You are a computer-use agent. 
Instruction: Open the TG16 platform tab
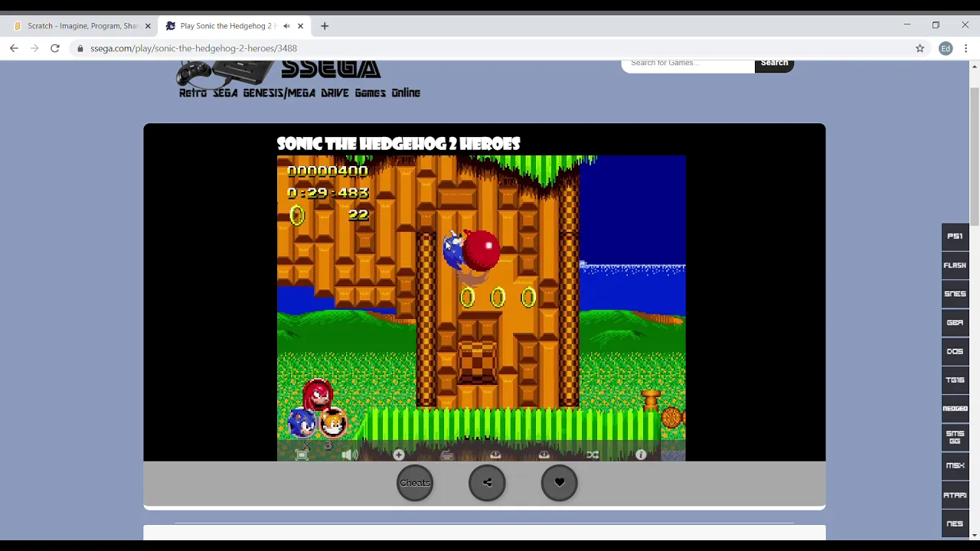click(955, 380)
